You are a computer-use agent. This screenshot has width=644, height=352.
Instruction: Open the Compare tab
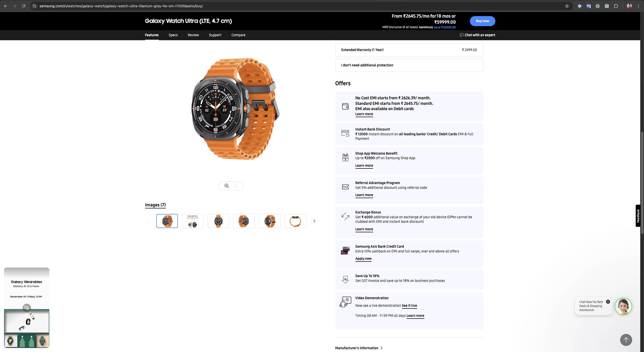238,35
